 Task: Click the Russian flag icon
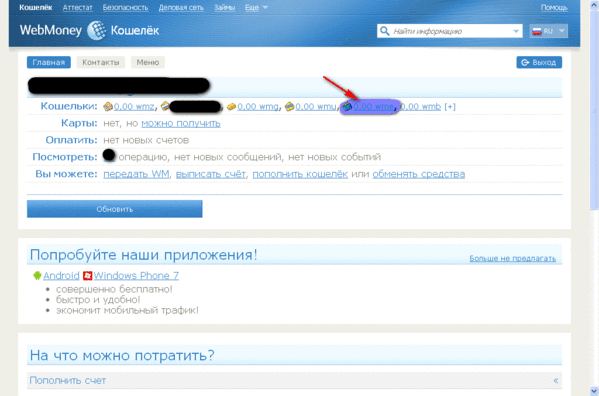[537, 31]
